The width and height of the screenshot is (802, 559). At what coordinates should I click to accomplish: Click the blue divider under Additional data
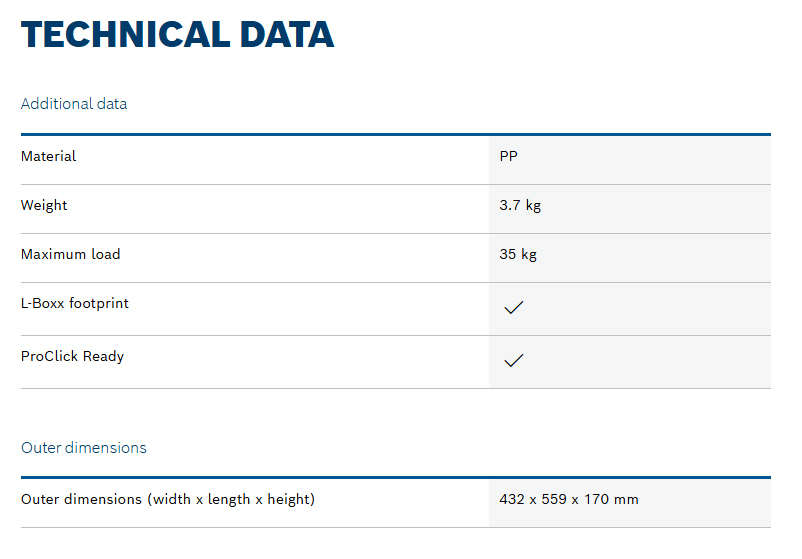point(396,134)
